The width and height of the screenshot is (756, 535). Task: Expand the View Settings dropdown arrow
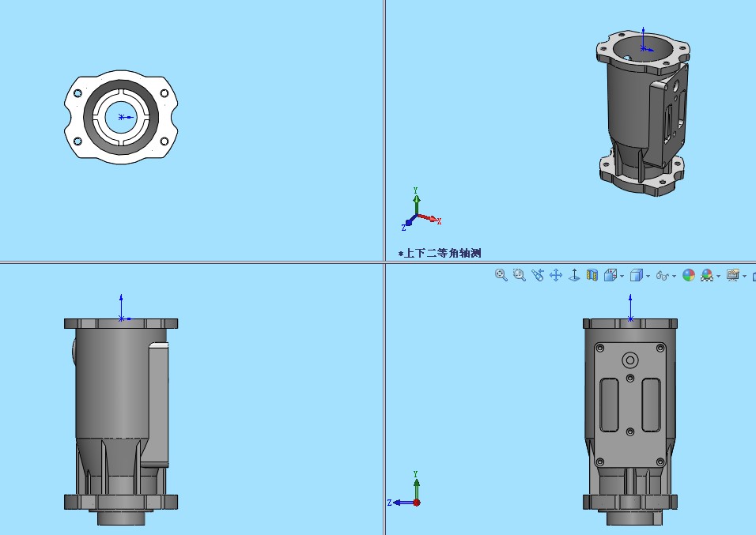[744, 276]
